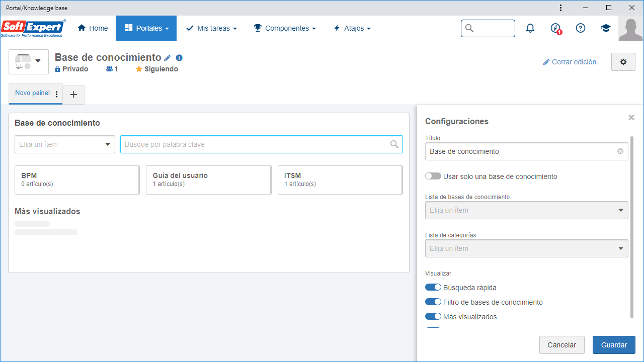Open the Guía del usuario card

pos(208,179)
